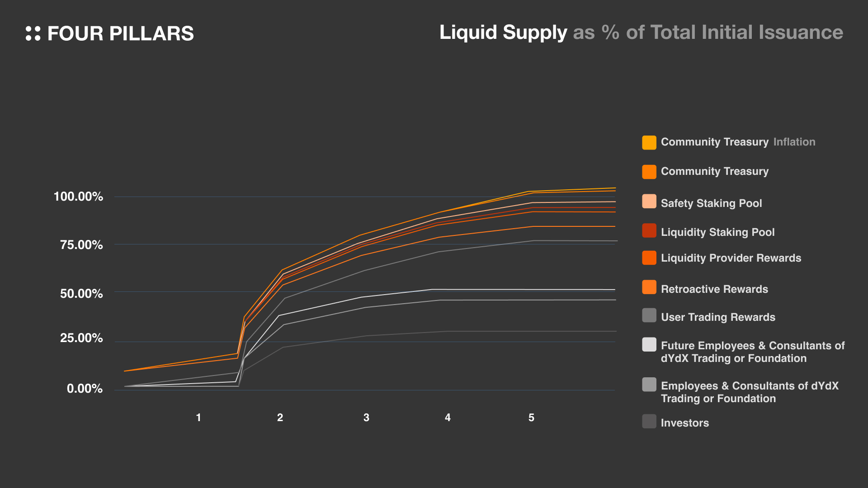Click the Safety Staking Pool label
This screenshot has height=488, width=868.
711,203
